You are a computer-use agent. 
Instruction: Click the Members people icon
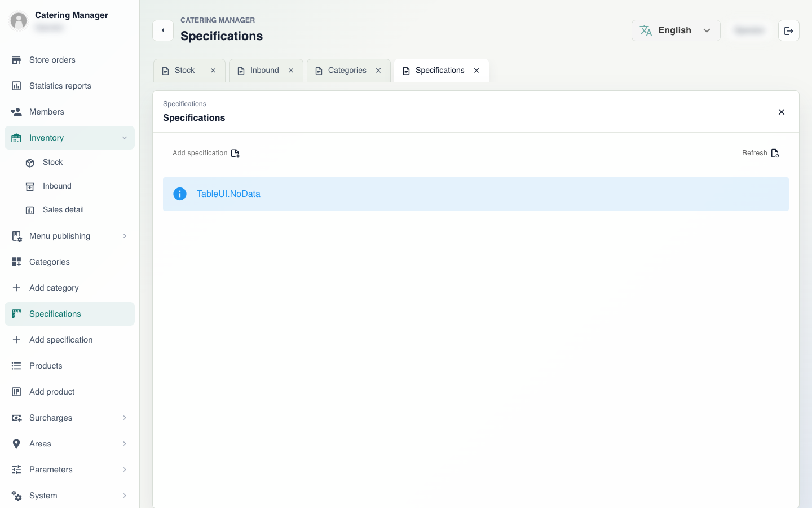pos(16,112)
